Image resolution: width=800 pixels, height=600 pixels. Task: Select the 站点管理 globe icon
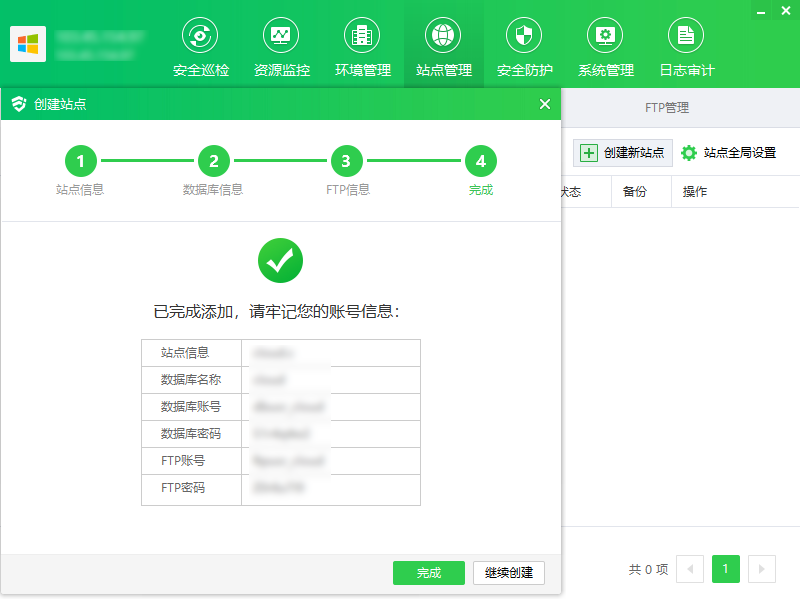(x=443, y=35)
